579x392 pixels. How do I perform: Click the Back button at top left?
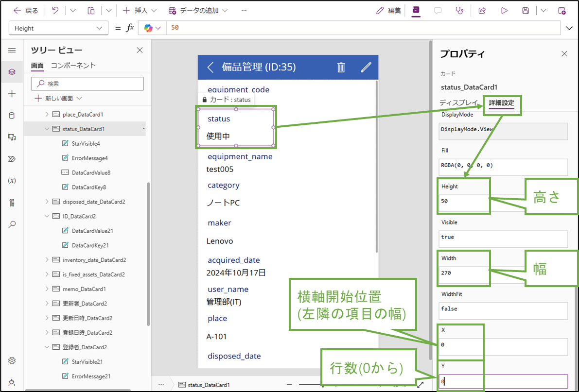click(x=26, y=10)
